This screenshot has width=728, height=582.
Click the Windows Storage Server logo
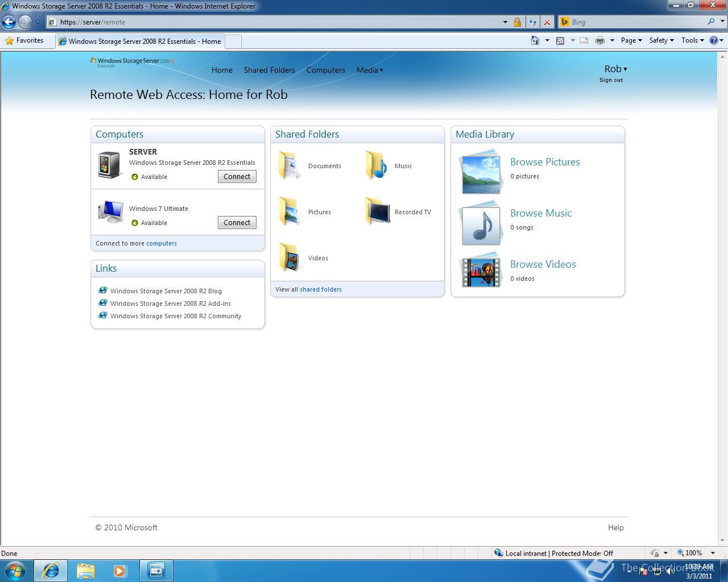point(132,62)
